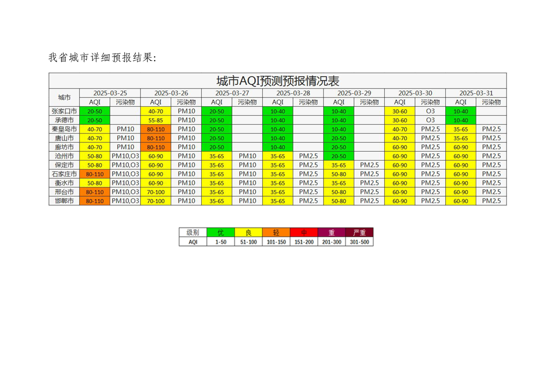Click the green 优 legend swatch
Viewport: 555px width, 392px height.
(x=220, y=232)
